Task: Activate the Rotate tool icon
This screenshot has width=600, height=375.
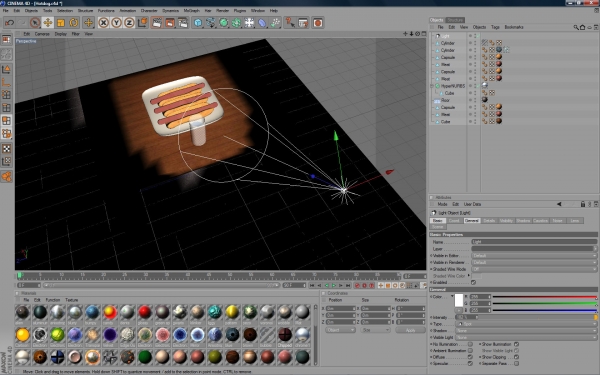Action: click(x=74, y=23)
